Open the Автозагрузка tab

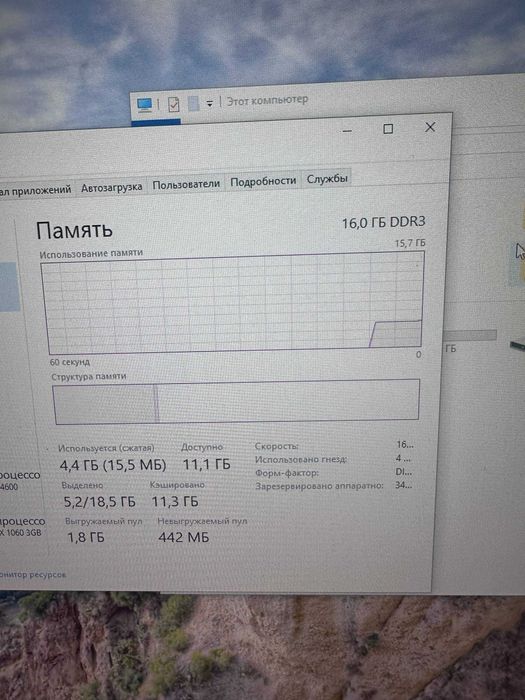(112, 188)
